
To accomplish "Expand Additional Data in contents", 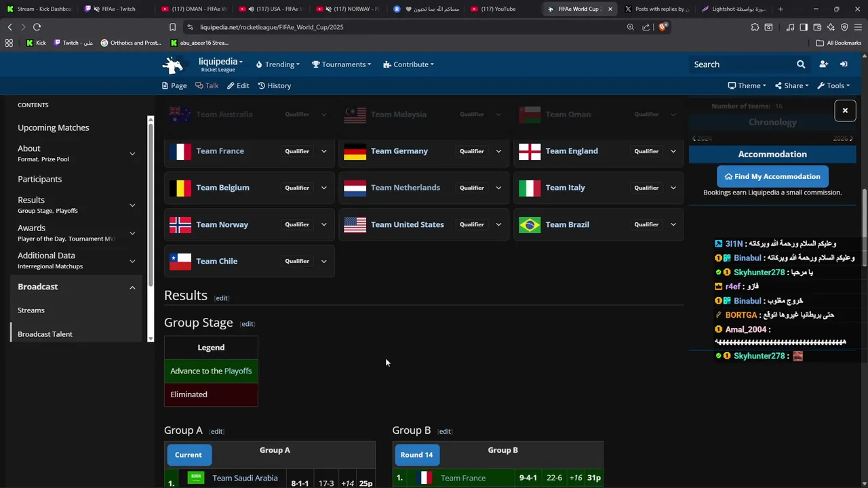I will (x=132, y=261).
